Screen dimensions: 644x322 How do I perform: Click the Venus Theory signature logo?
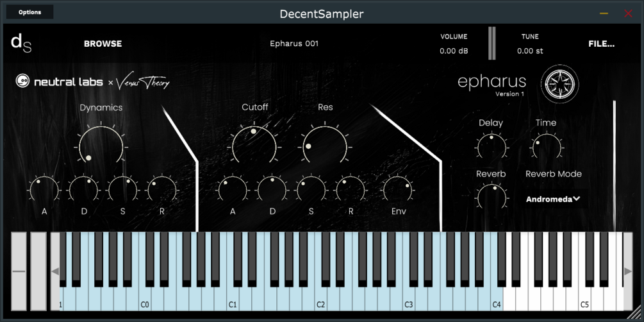(142, 82)
